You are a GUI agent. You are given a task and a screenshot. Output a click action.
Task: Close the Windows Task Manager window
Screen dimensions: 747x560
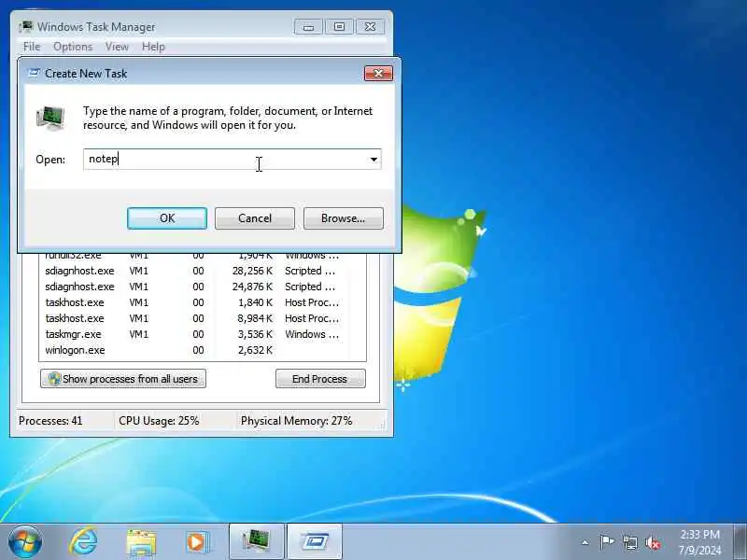[x=370, y=27]
